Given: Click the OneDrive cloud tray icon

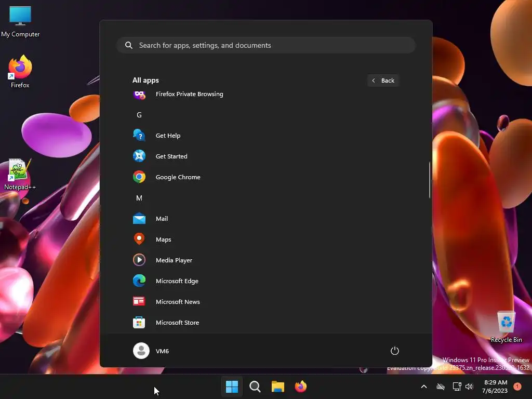Looking at the screenshot, I should tap(441, 387).
